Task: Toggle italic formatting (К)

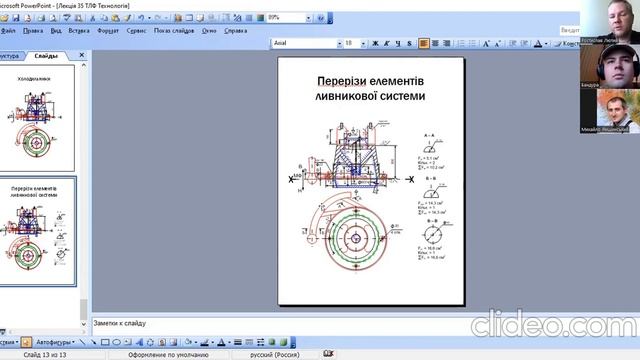Action: tap(387, 43)
